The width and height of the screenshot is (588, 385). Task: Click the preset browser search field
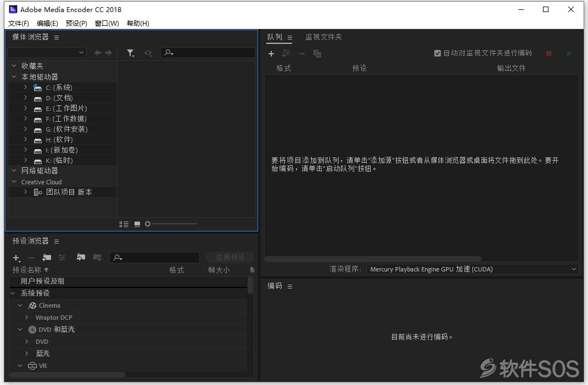tap(154, 258)
